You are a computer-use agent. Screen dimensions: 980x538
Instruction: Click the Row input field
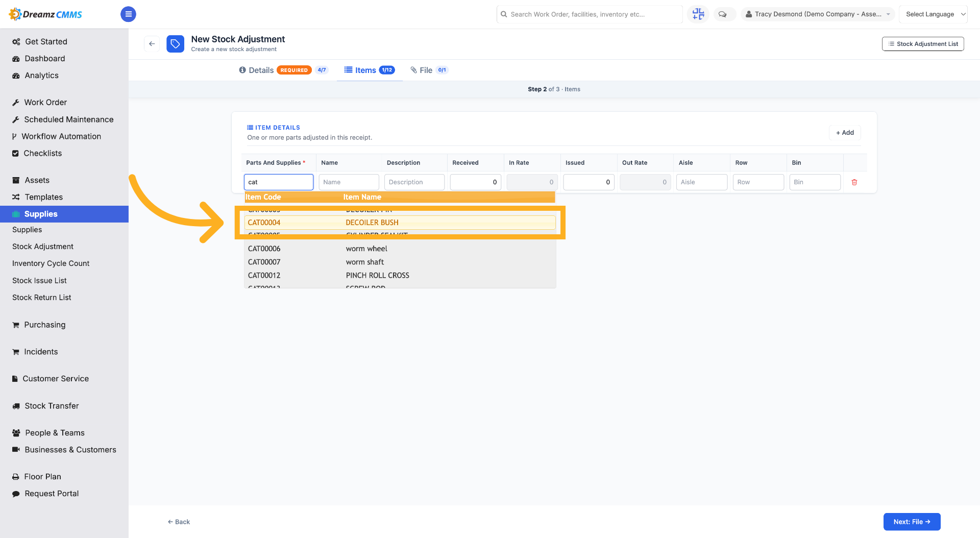pos(758,182)
